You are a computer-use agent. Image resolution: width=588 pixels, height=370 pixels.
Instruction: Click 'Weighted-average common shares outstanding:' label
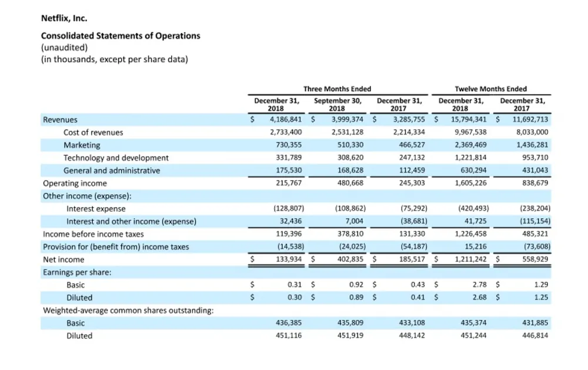tap(128, 311)
